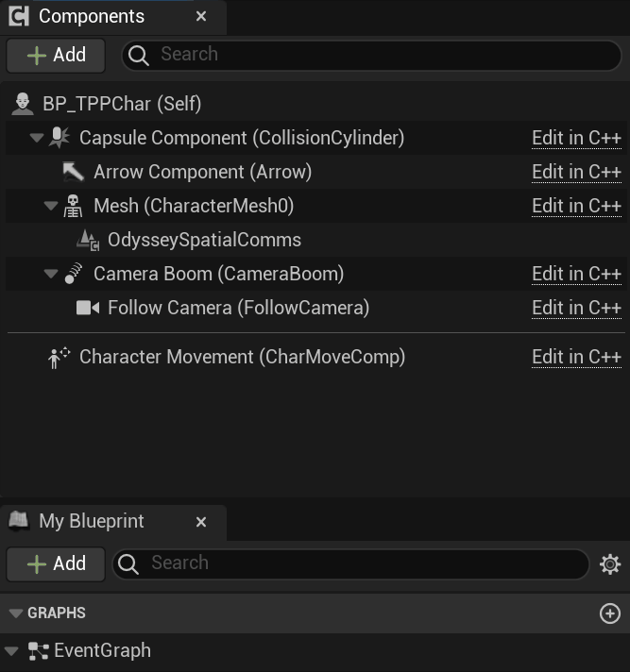Add a new graph with plus icon
The image size is (630, 672).
click(610, 613)
